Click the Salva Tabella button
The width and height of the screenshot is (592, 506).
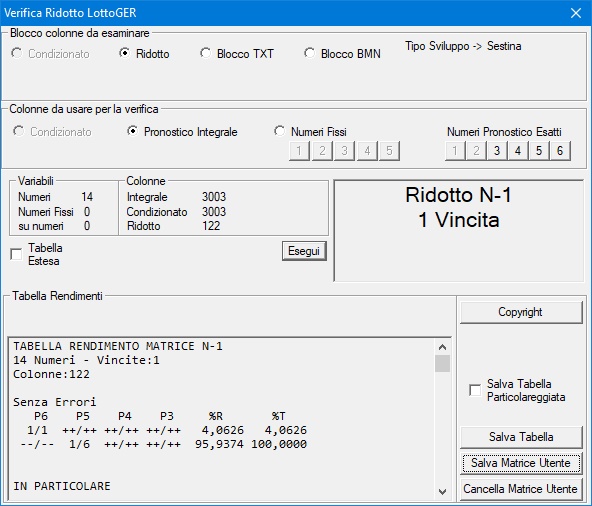pos(521,437)
